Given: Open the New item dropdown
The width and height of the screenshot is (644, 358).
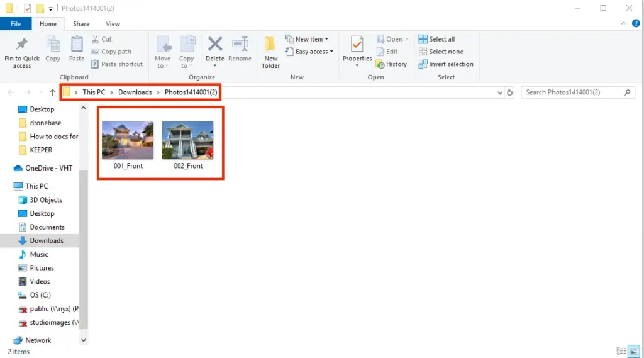Looking at the screenshot, I should (307, 39).
